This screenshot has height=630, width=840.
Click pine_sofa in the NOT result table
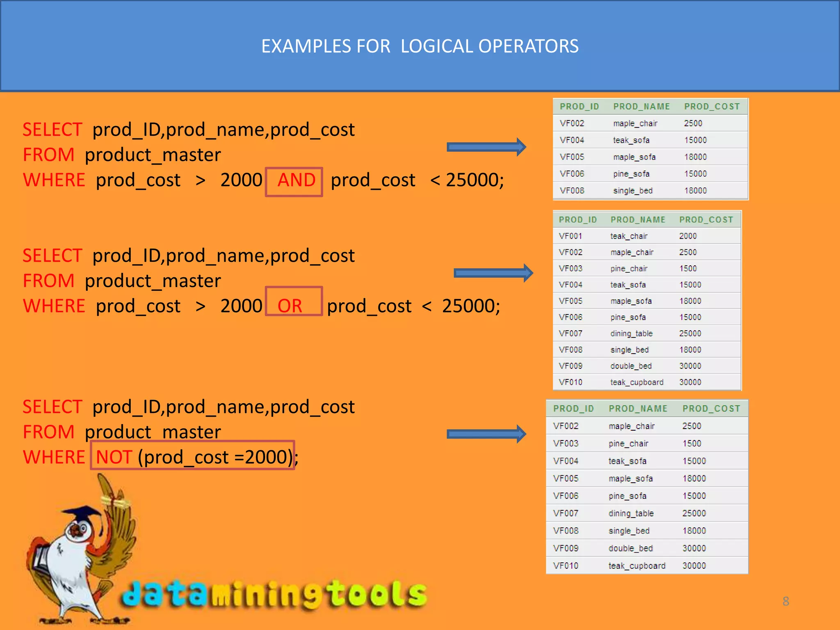pos(628,496)
